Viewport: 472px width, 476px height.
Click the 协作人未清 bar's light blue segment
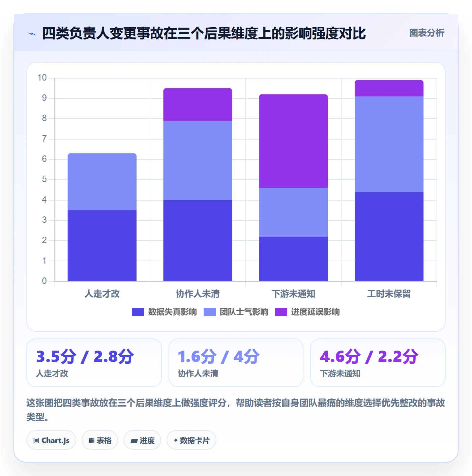(198, 160)
